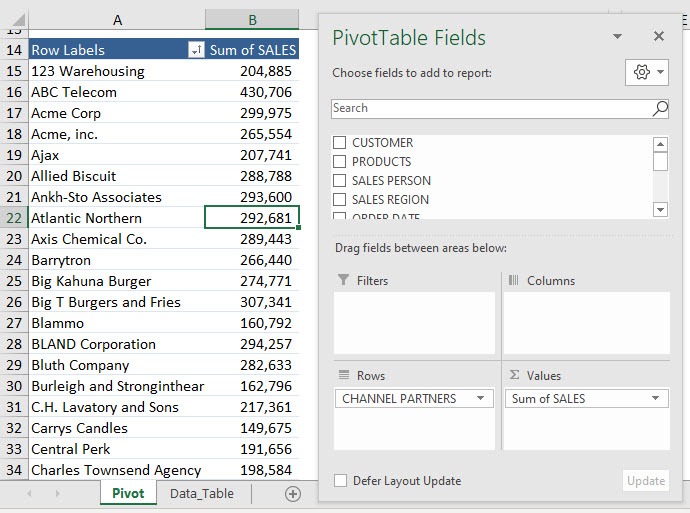690x513 pixels.
Task: Select sales value 307,341
Action: click(252, 302)
